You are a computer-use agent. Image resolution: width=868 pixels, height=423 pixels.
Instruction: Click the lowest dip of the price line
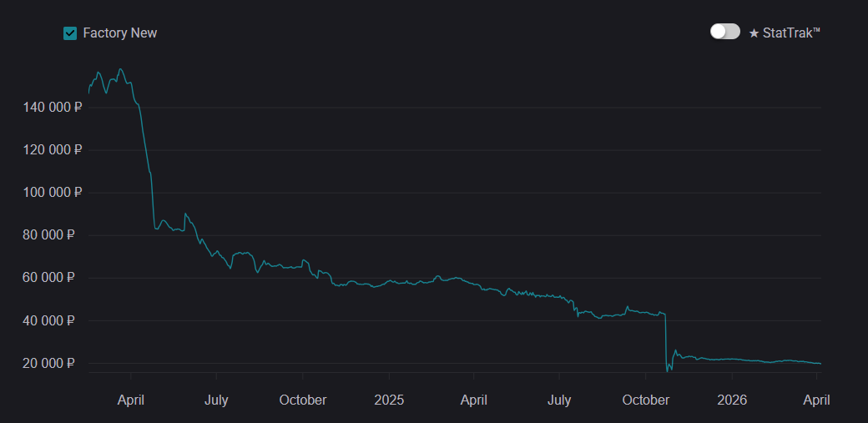(x=667, y=370)
